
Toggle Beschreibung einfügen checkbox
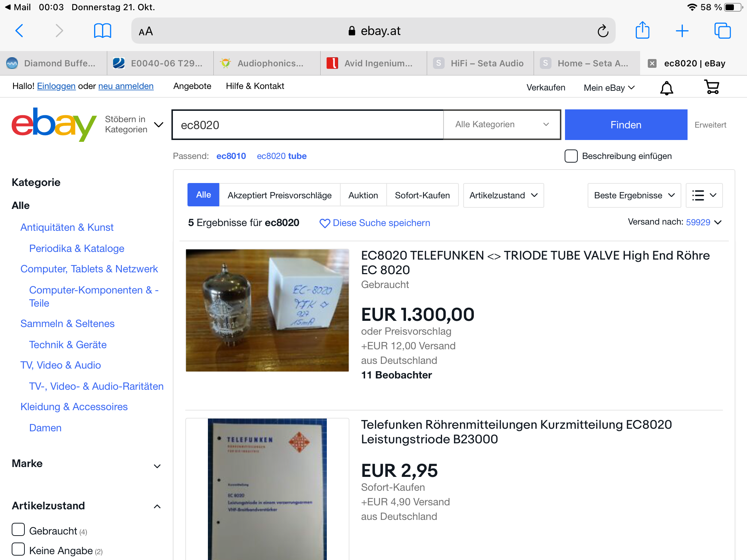coord(571,156)
